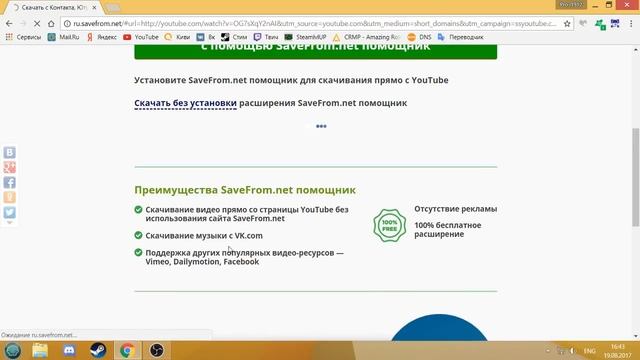
Task: Close the Скачать с Контакта tab
Action: (94, 7)
